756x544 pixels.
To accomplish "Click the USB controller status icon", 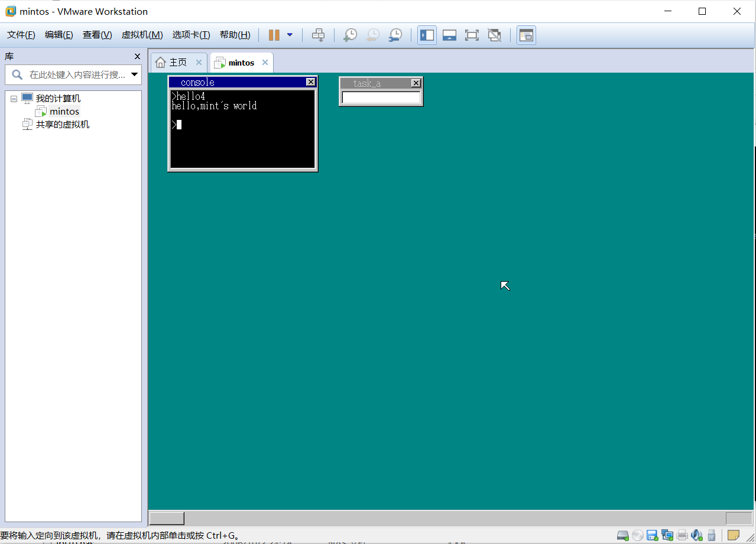I will [712, 536].
